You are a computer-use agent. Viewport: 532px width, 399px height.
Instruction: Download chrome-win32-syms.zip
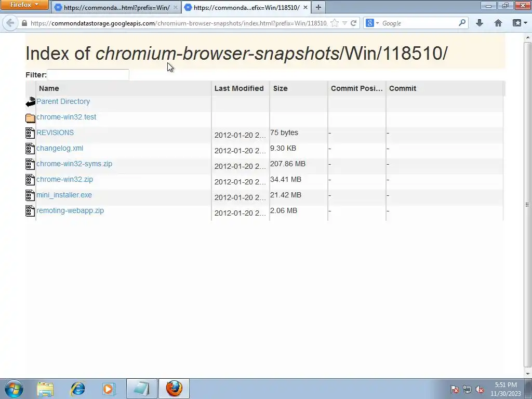point(74,164)
